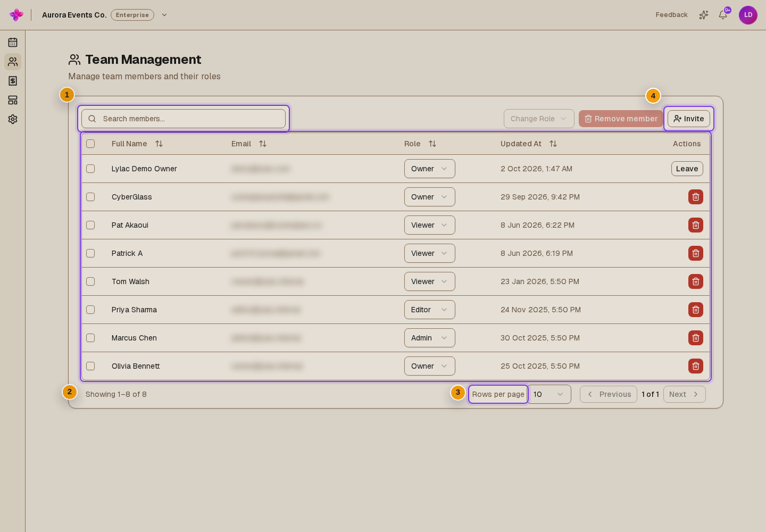The height and width of the screenshot is (532, 766).
Task: Change Pat Akaoui's Viewer role dropdown
Action: pos(429,225)
